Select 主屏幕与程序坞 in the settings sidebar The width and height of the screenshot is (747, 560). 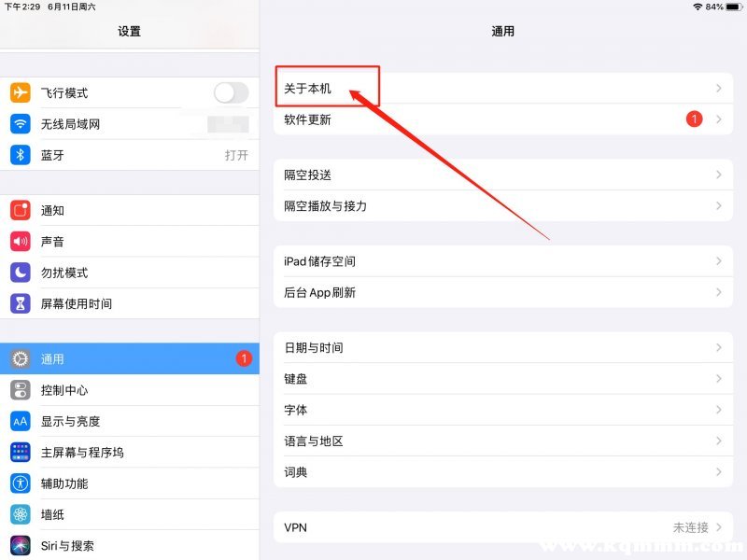pyautogui.click(x=130, y=452)
